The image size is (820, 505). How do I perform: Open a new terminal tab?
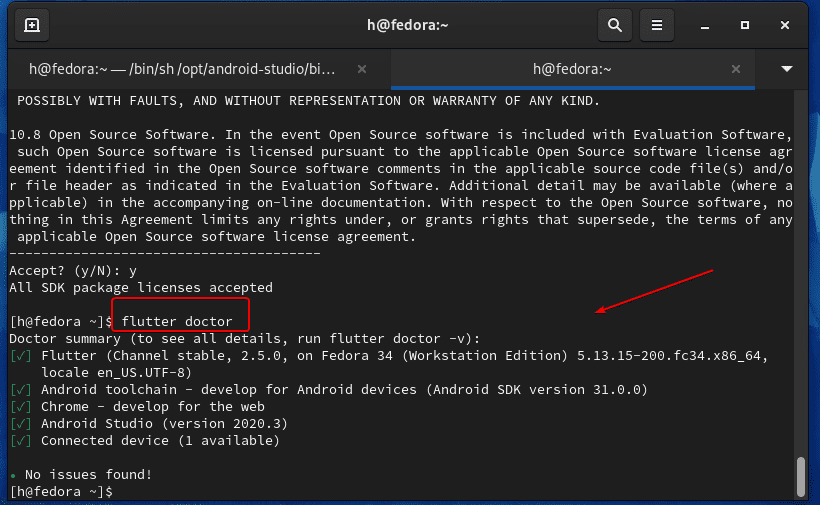[x=31, y=24]
